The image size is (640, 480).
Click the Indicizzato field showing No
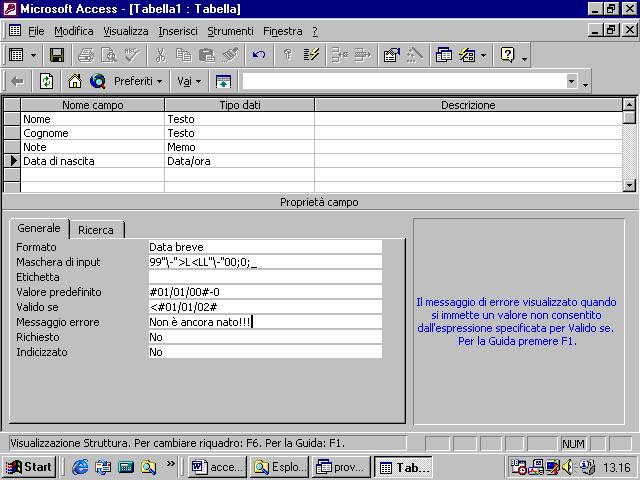coord(265,352)
